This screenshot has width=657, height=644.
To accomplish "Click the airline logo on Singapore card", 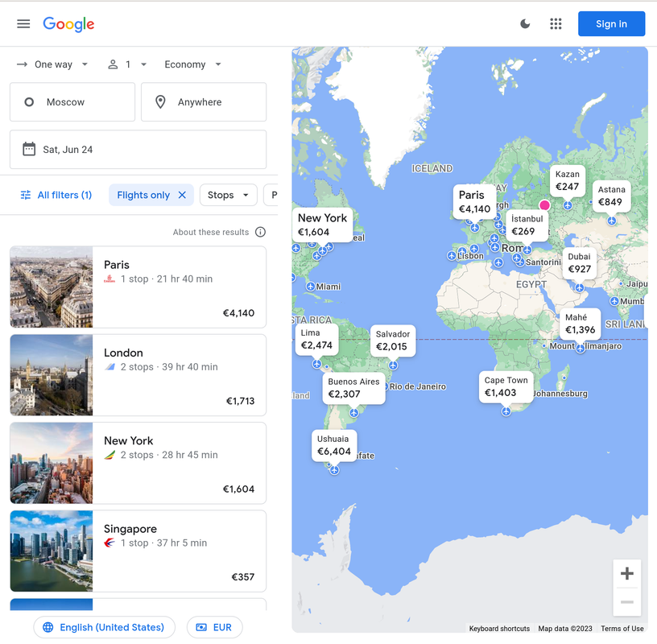I will point(109,543).
